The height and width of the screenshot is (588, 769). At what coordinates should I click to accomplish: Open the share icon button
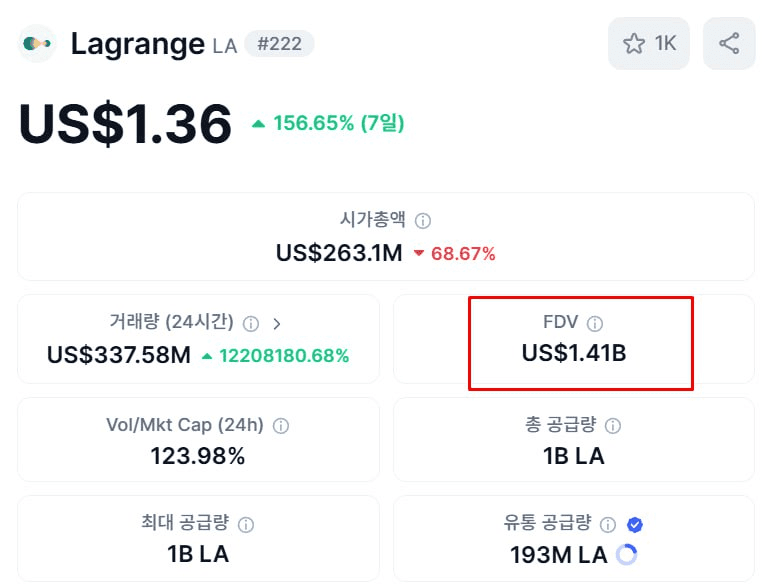729,44
